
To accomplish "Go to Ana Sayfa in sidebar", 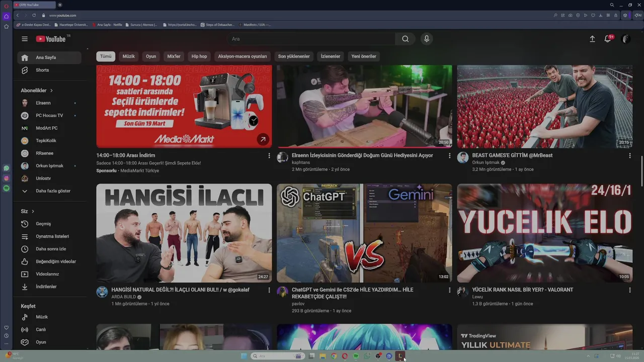I will coord(49,57).
